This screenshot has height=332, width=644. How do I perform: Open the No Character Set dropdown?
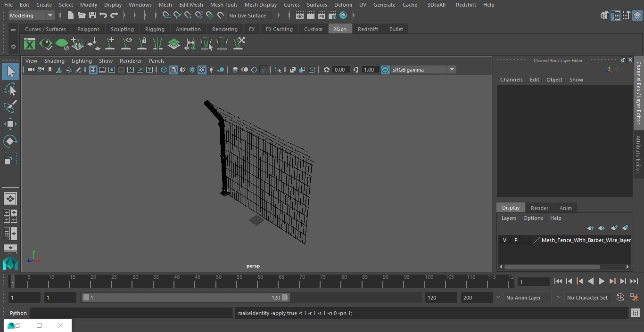[x=588, y=298]
